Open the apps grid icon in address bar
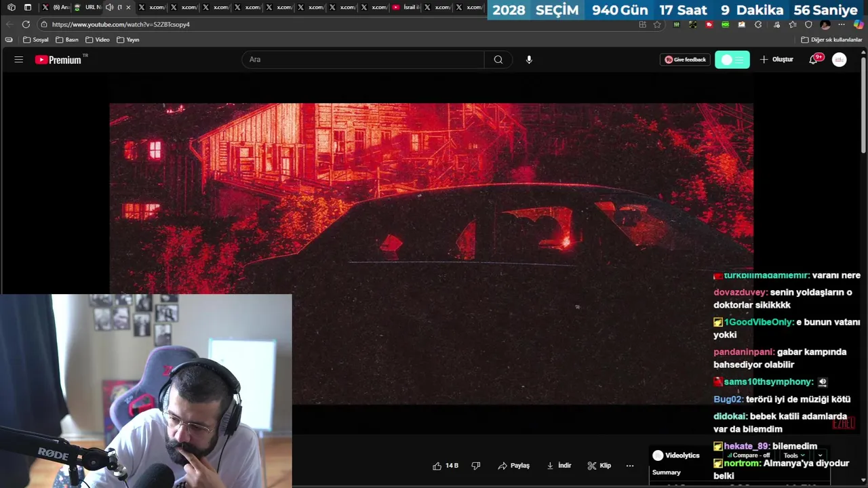The image size is (868, 488). pyautogui.click(x=642, y=24)
